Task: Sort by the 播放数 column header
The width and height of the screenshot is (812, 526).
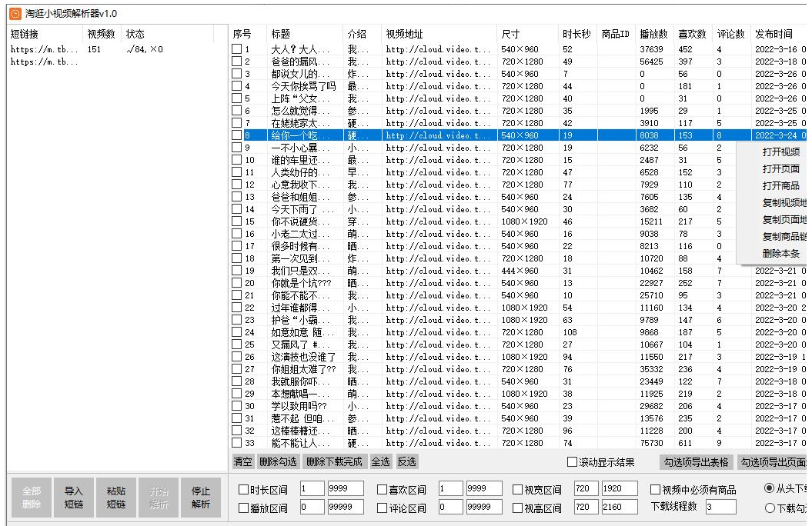Action: pyautogui.click(x=654, y=35)
